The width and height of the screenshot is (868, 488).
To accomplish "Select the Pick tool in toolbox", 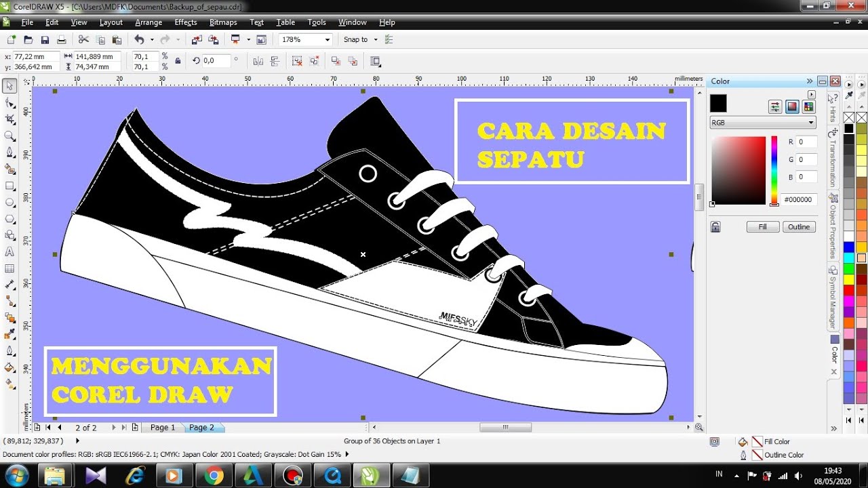I will (x=9, y=86).
